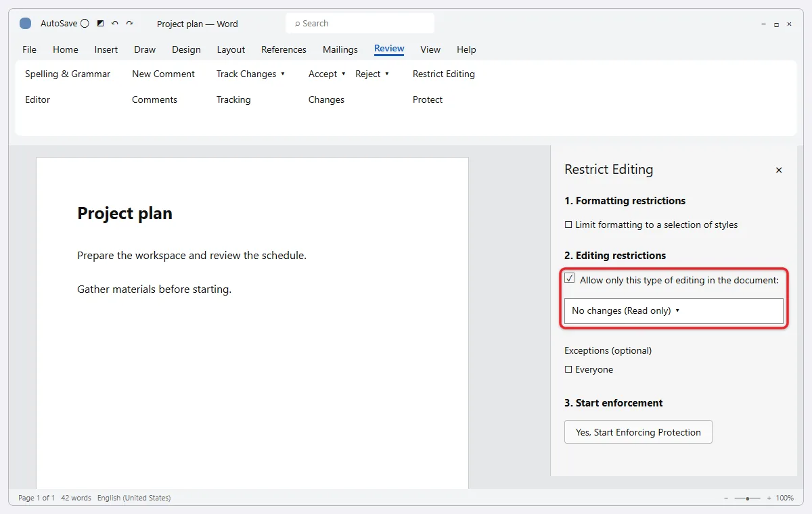Open the References tab
812x514 pixels.
284,49
